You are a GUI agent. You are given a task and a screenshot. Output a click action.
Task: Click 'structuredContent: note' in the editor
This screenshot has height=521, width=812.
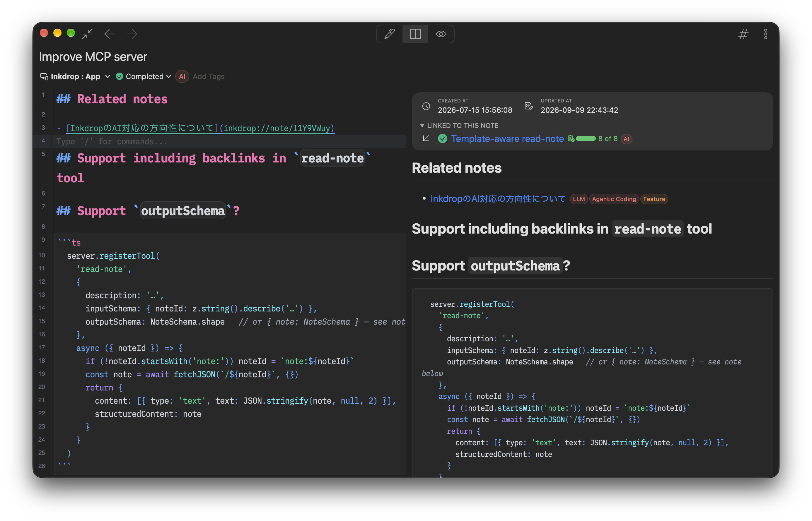tap(148, 414)
